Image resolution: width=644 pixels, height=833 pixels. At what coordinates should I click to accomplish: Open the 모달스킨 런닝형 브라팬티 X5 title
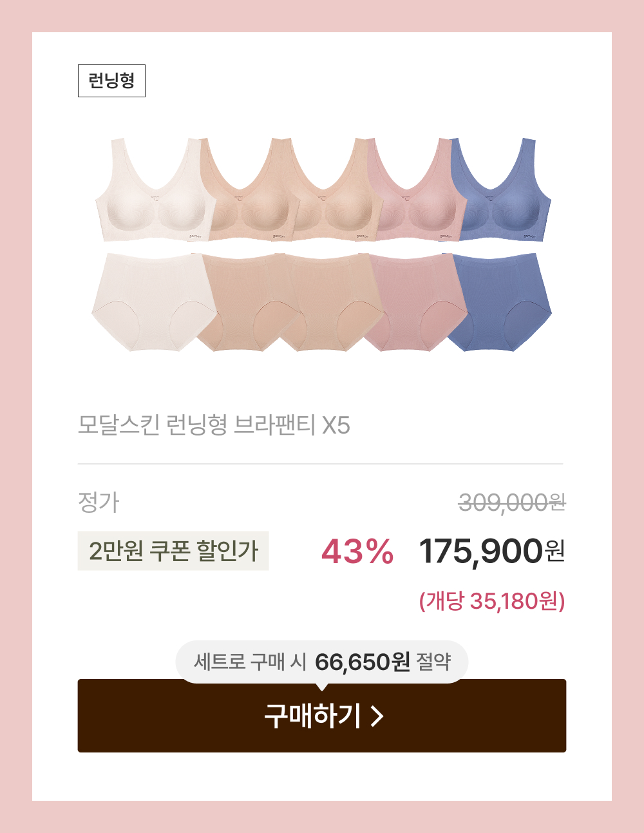(214, 425)
